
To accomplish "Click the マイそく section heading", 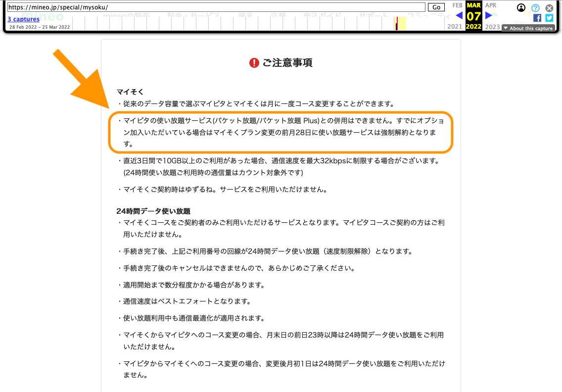I will [x=130, y=92].
